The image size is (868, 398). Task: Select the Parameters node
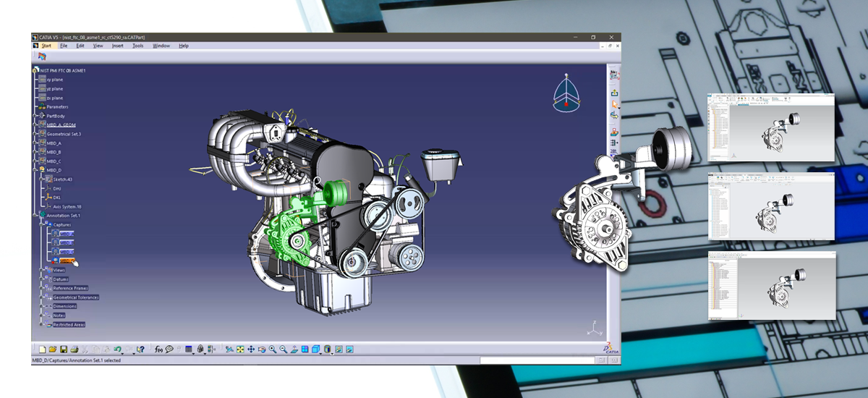[57, 107]
